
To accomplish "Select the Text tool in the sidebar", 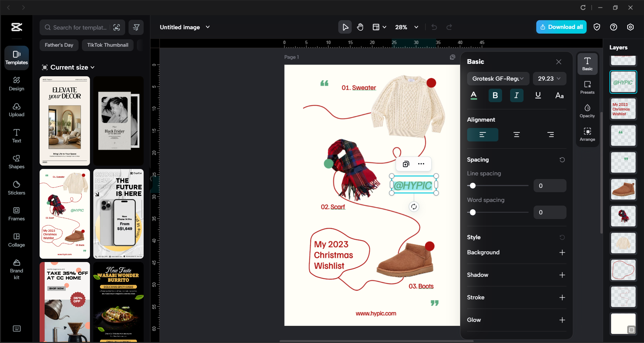I will tap(16, 136).
